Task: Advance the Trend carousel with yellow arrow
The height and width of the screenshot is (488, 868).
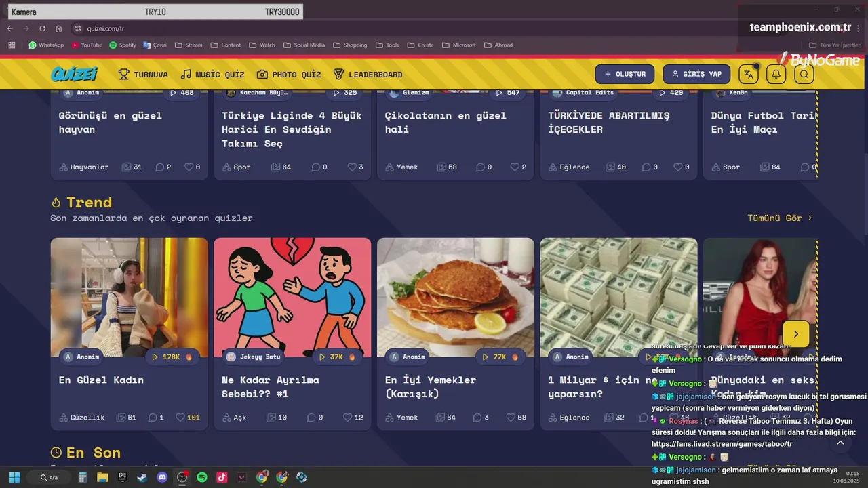Action: tap(795, 333)
